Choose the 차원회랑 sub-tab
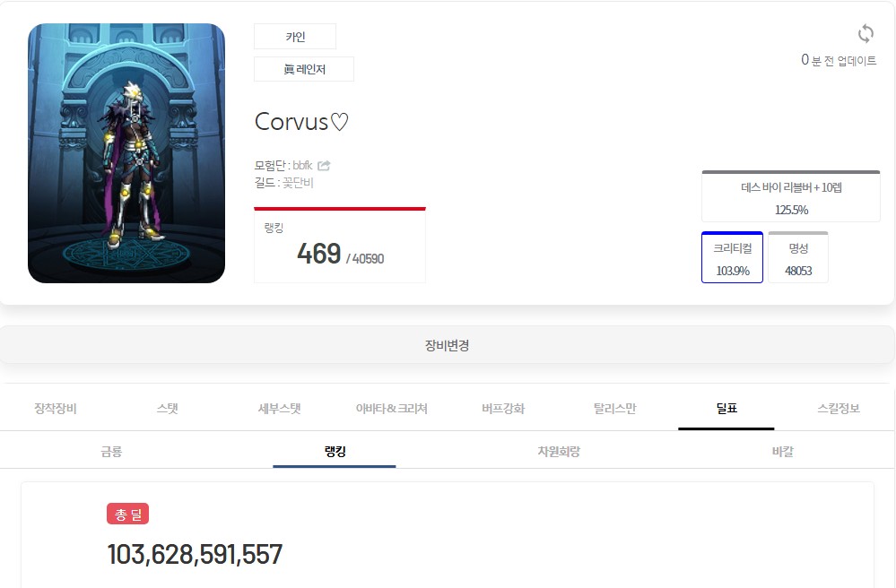The width and height of the screenshot is (896, 588). pyautogui.click(x=559, y=452)
